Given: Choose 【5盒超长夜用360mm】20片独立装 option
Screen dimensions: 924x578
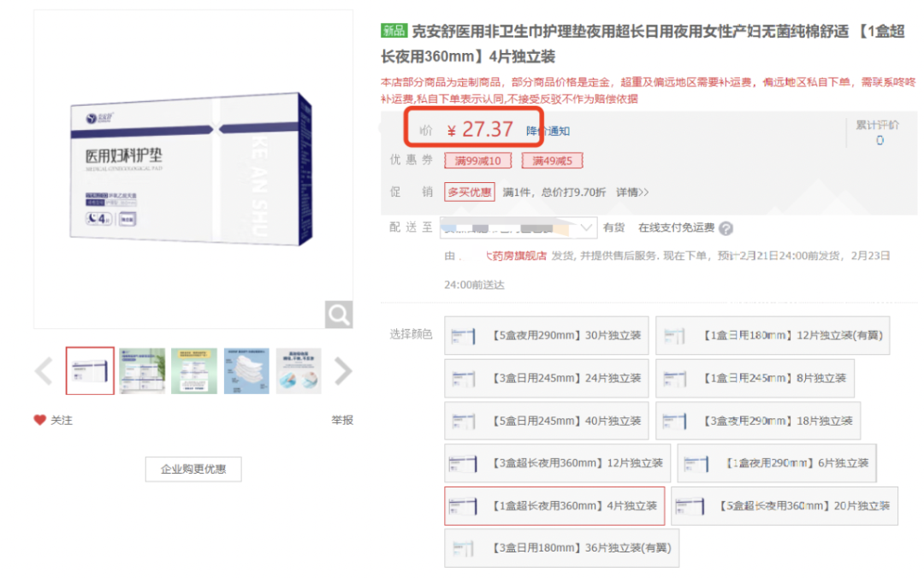Looking at the screenshot, I should tap(785, 505).
